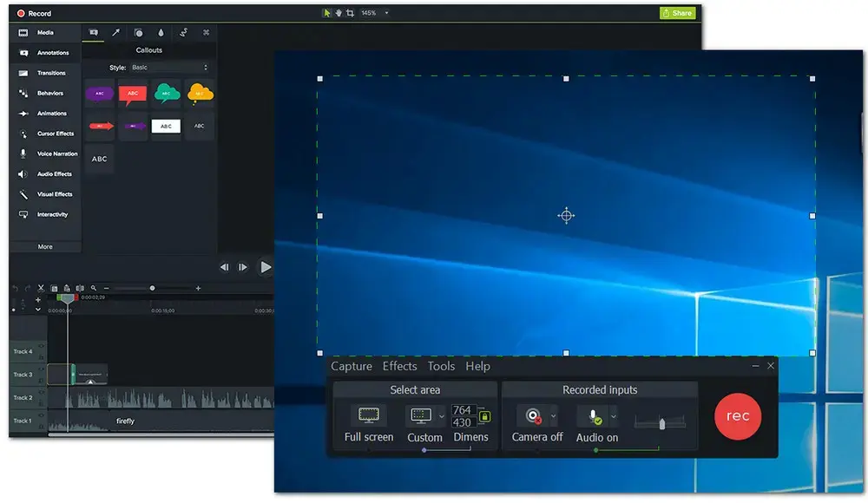Select the hand pan tool
The width and height of the screenshot is (868, 503).
click(339, 13)
